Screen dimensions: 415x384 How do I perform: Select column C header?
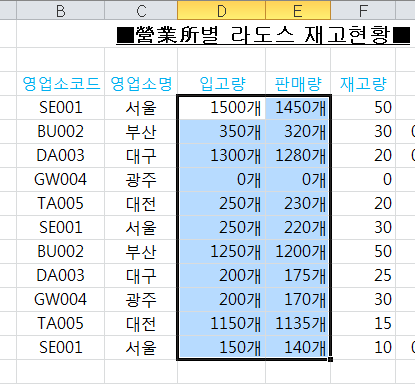(141, 10)
